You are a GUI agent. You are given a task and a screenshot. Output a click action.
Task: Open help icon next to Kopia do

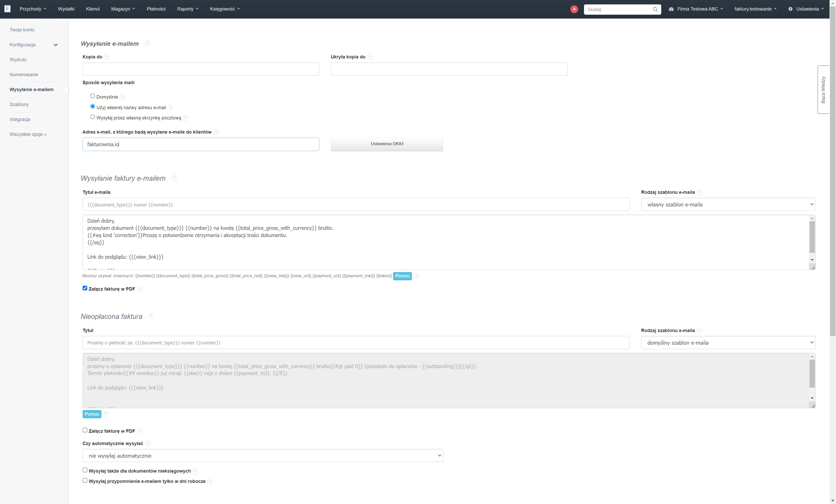coord(107,57)
